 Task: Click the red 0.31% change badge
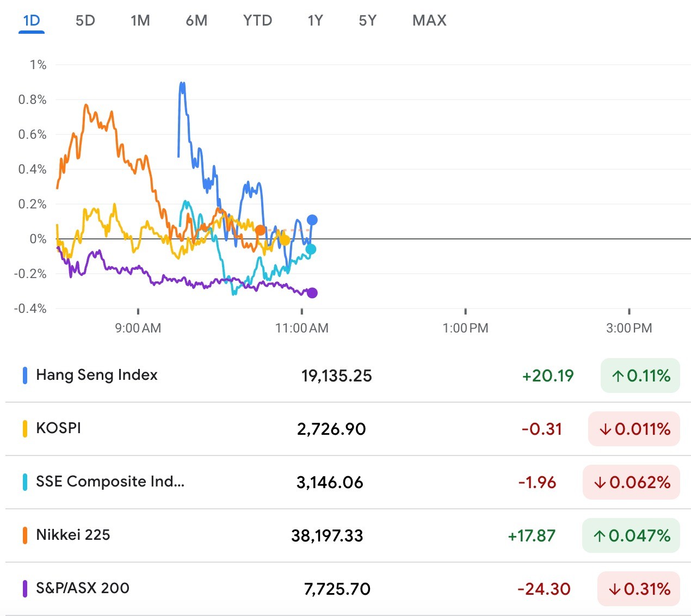point(639,589)
